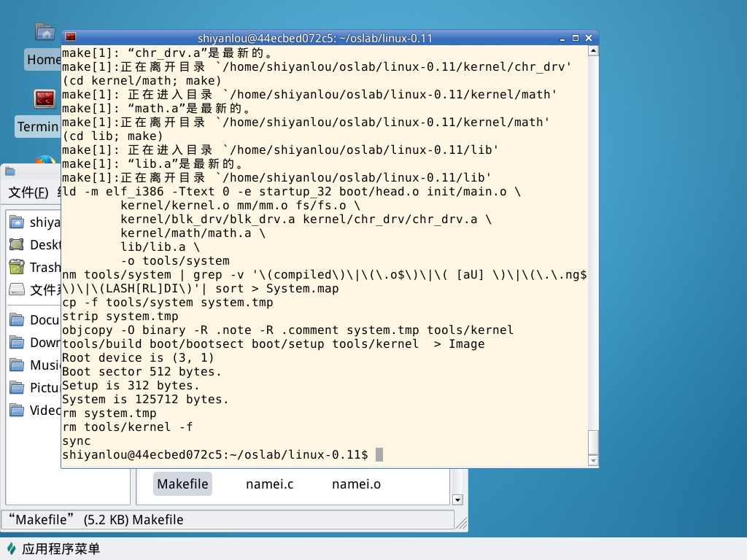Select the Makefile file
Viewport: 747px width, 560px height.
[x=182, y=484]
